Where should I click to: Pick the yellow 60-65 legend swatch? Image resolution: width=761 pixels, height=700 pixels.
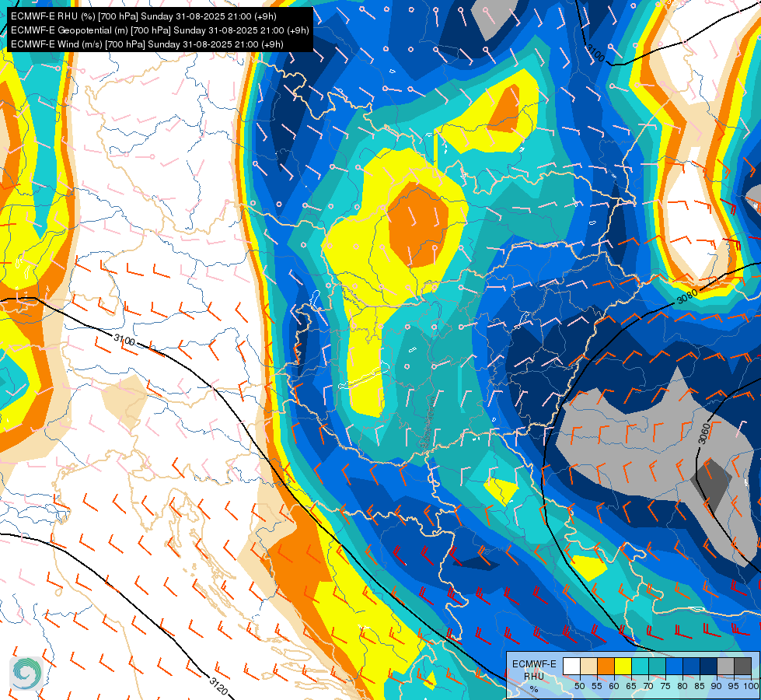[623, 666]
